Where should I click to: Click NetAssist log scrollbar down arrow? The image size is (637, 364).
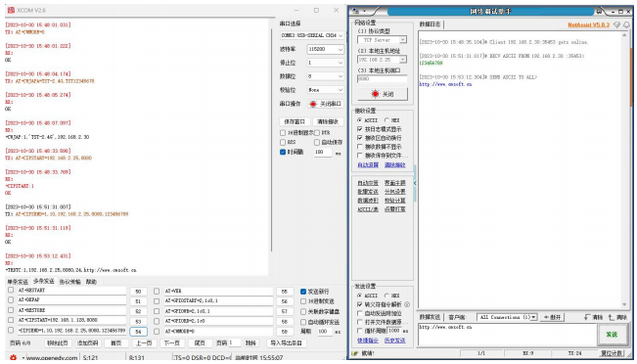point(624,304)
